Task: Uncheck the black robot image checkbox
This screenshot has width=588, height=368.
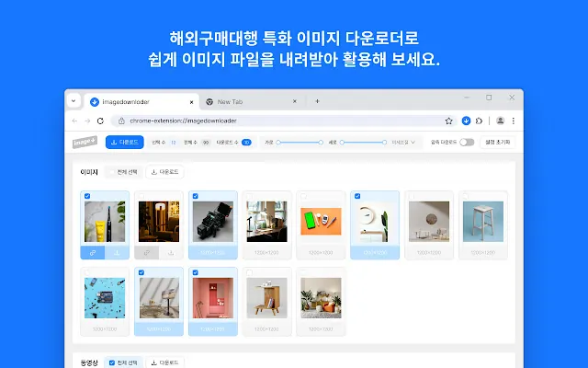Action: (196, 196)
